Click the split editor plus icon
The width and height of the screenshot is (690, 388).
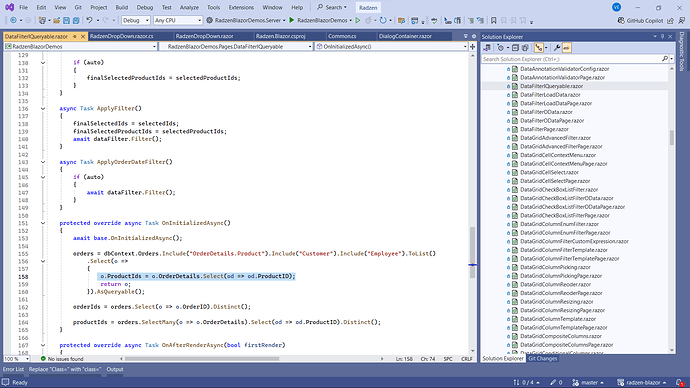473,46
